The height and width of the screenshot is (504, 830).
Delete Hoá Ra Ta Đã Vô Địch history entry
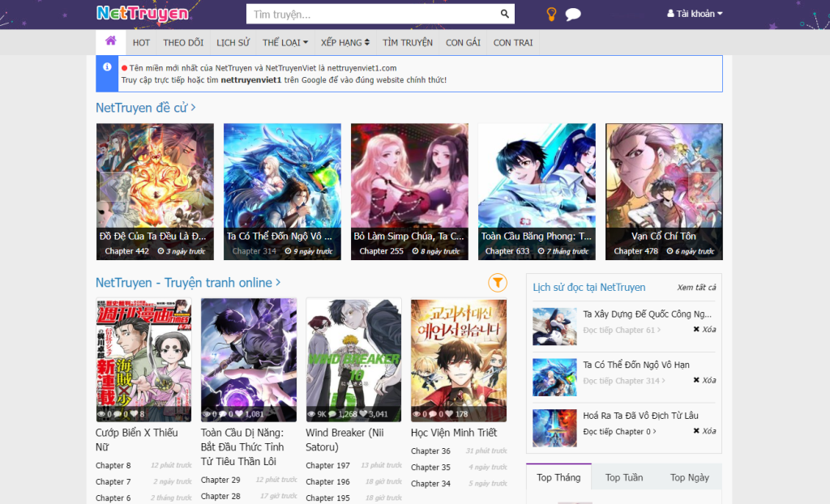[704, 431]
